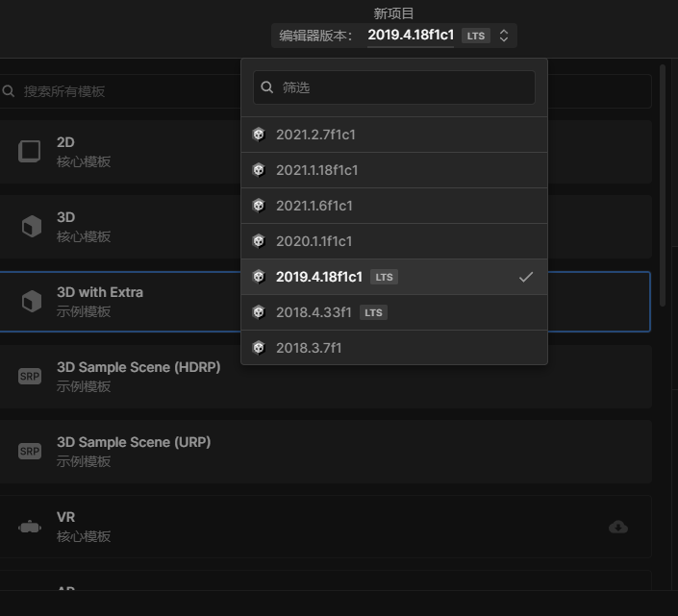Screen dimensions: 678x616
Task: Select version 2021.1.18f1c1
Action: pos(394,170)
